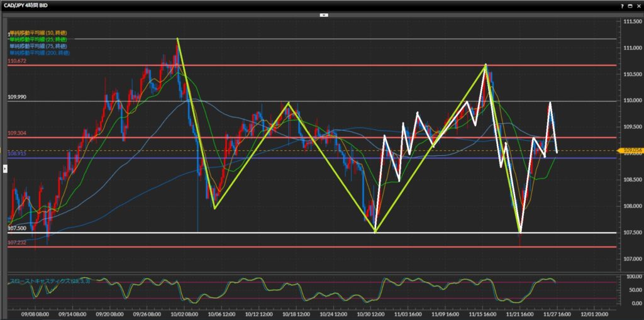Click the orange current price marker on axis
This screenshot has height=320, width=644.
tap(630, 151)
